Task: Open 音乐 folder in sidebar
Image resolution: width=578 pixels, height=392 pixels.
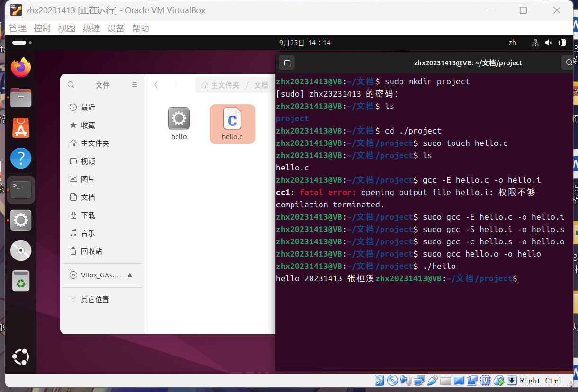Action: point(103,233)
